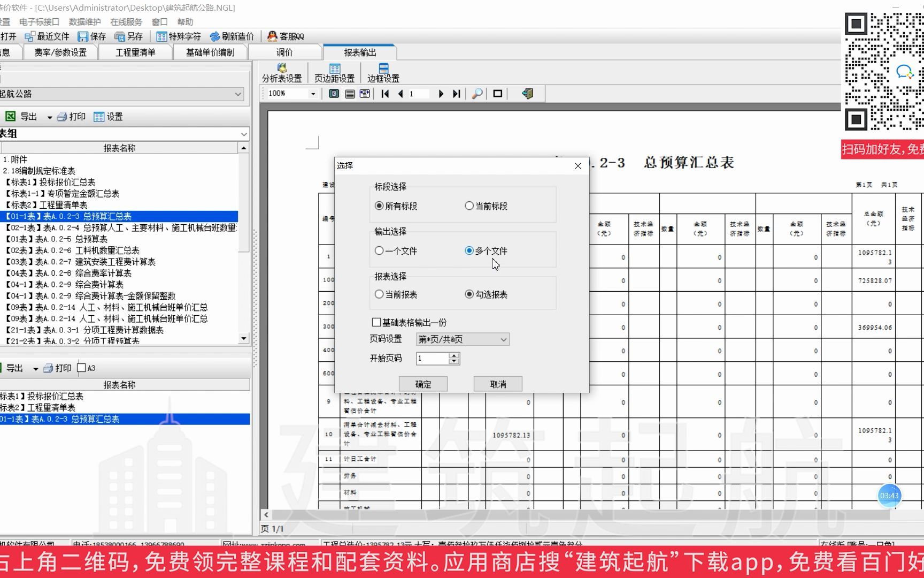924x578 pixels.
Task: Switch to the 基础单价编制 tab
Action: 210,52
